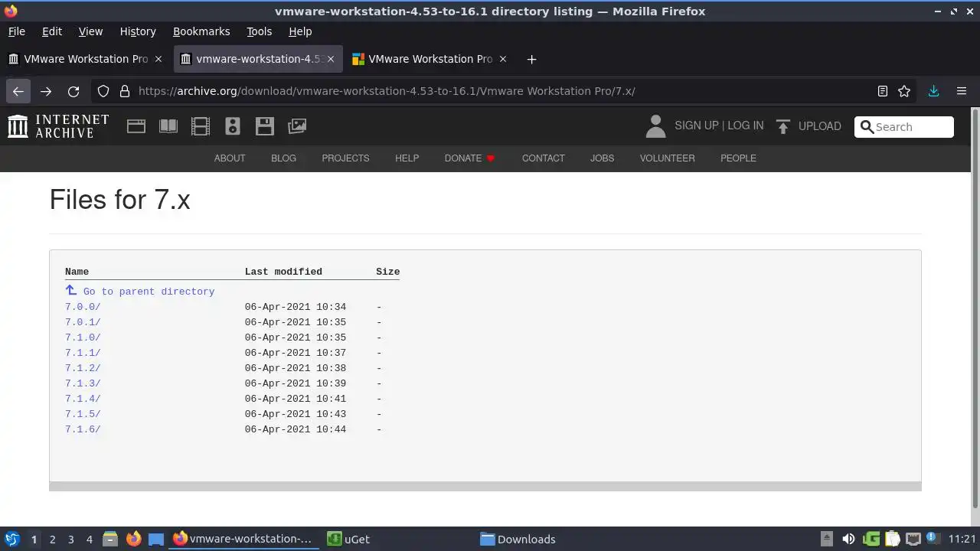
Task: Open the Video film icon
Action: point(201,126)
